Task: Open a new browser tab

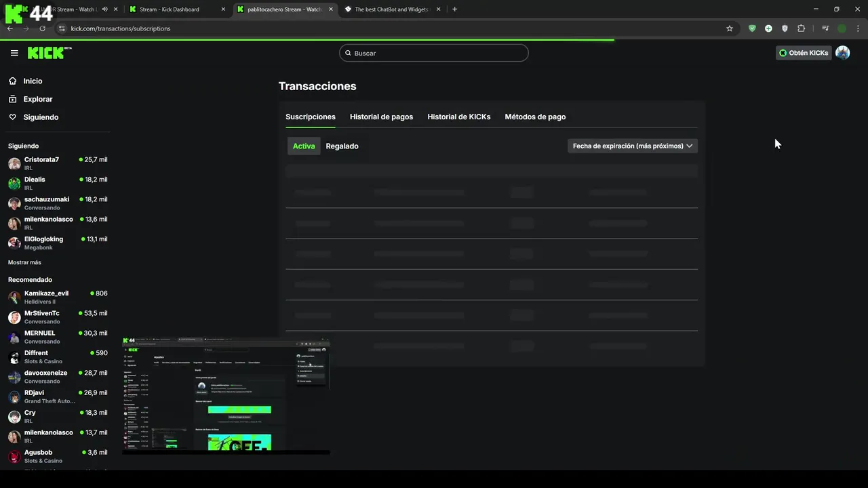Action: click(454, 9)
